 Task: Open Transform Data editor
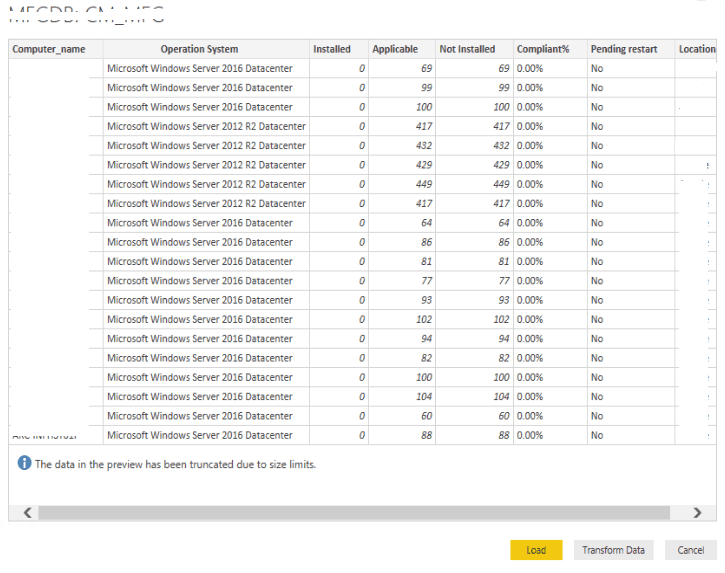pyautogui.click(x=613, y=550)
